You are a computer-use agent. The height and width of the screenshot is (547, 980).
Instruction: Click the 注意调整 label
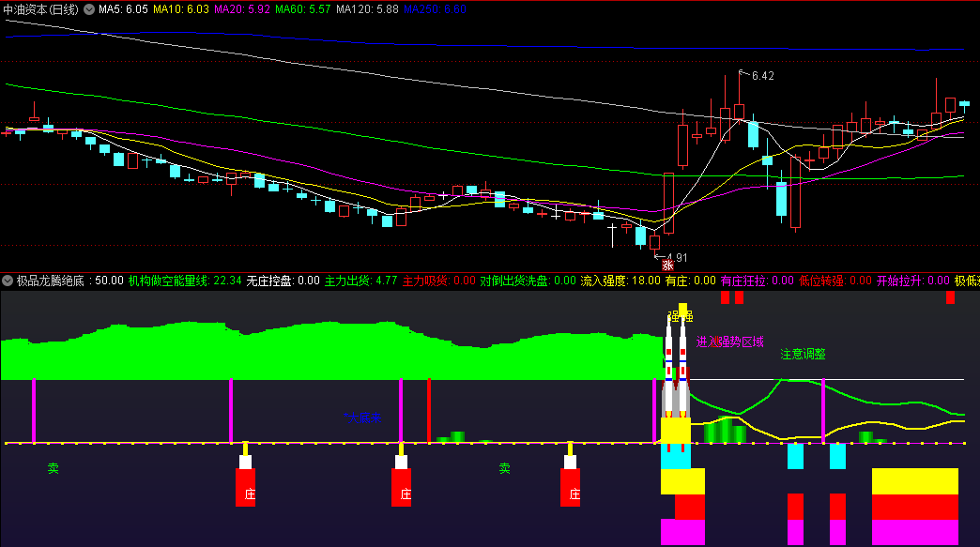[x=804, y=354]
